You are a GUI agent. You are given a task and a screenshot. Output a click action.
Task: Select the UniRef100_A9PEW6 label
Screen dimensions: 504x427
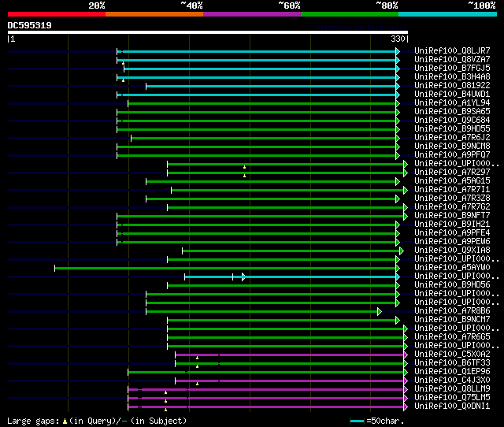pyautogui.click(x=452, y=242)
